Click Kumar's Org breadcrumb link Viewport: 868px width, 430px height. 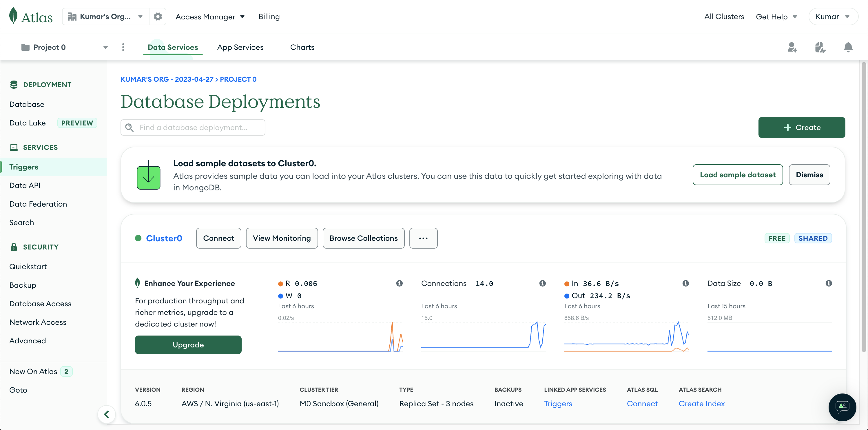click(167, 79)
